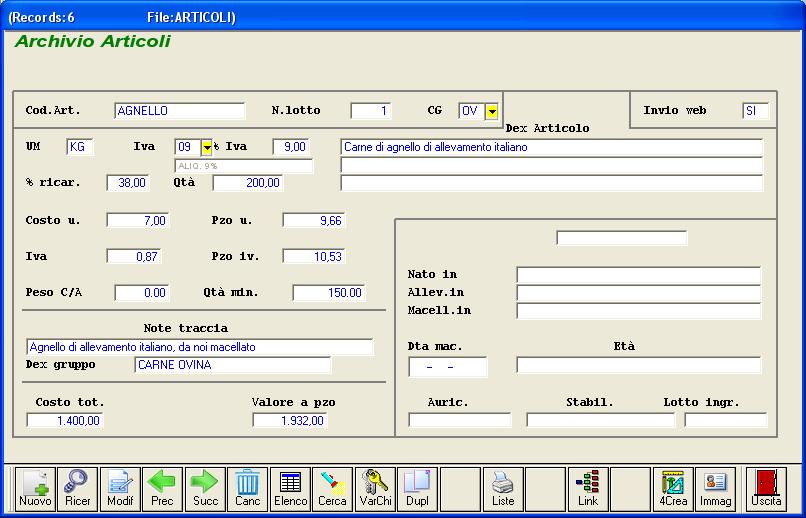Click the Macell.in field
Screen dimensions: 806x518
point(638,311)
